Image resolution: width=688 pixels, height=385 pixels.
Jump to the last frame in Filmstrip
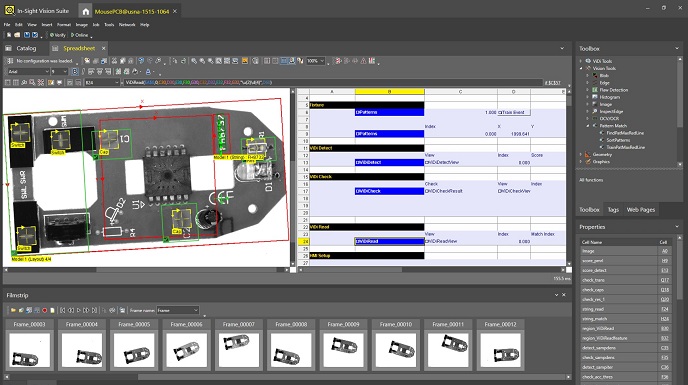click(94, 310)
